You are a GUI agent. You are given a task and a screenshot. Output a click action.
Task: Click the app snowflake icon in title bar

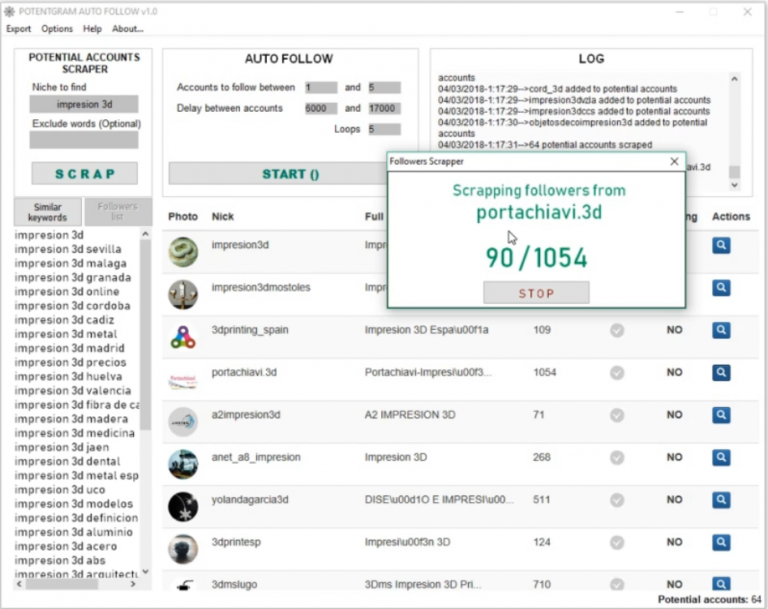pos(9,11)
